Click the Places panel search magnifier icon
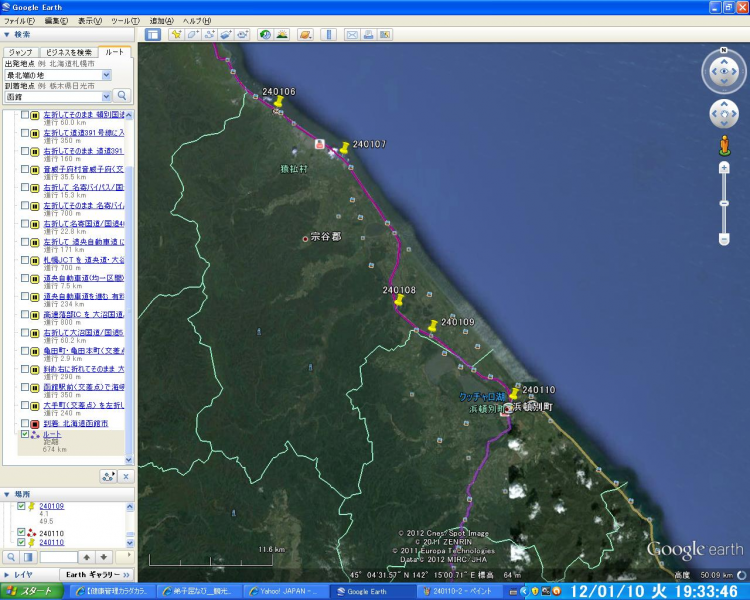750x600 pixels. [x=11, y=557]
